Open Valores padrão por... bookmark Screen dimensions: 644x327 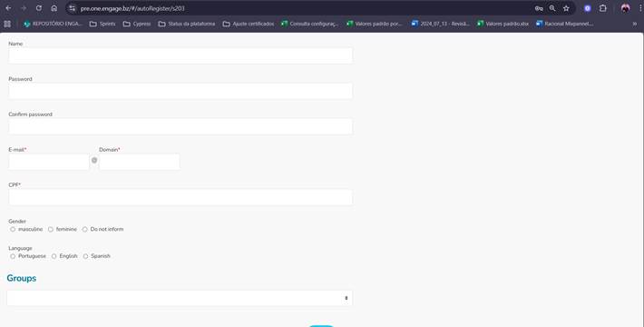point(375,24)
